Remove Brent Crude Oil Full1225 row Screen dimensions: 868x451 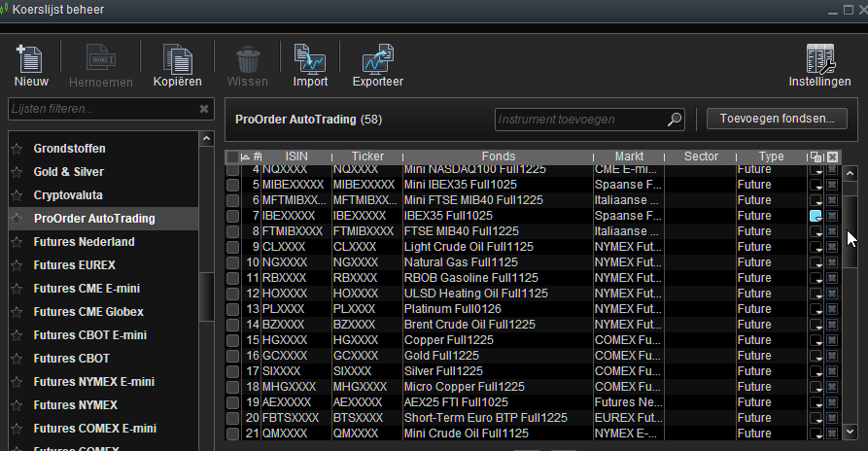(x=832, y=325)
